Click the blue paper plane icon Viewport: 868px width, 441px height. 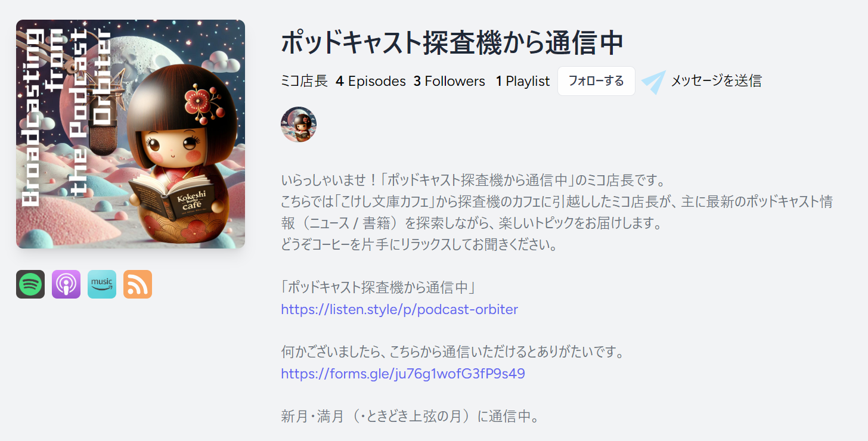tap(653, 82)
